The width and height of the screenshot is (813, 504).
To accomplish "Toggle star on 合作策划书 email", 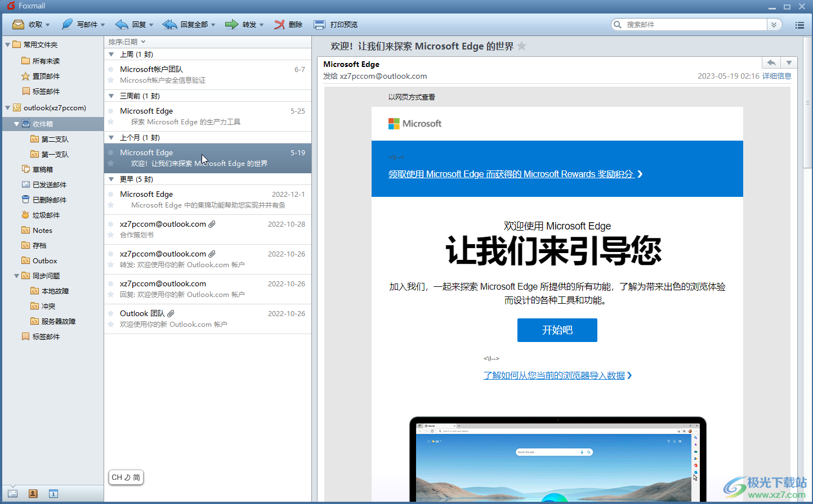I will tap(111, 235).
